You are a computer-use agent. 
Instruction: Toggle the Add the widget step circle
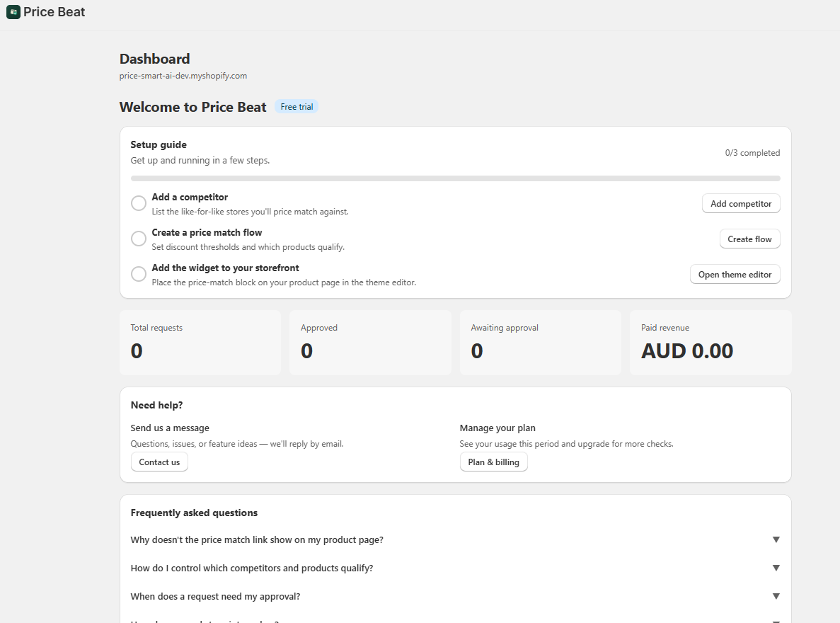139,274
